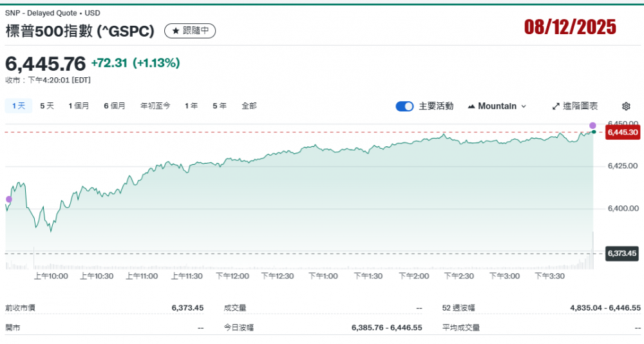This screenshot has height=344, width=644.
Task: Show the 5天 chart range
Action: tap(47, 106)
